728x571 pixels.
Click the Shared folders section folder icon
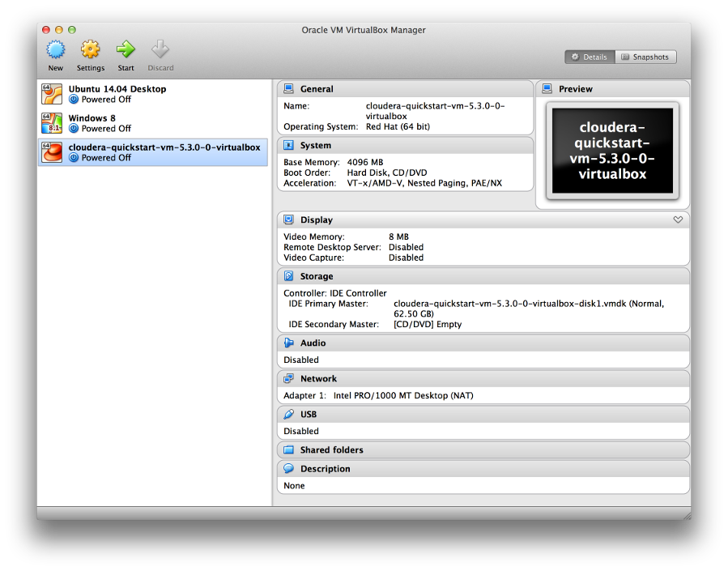coord(289,450)
